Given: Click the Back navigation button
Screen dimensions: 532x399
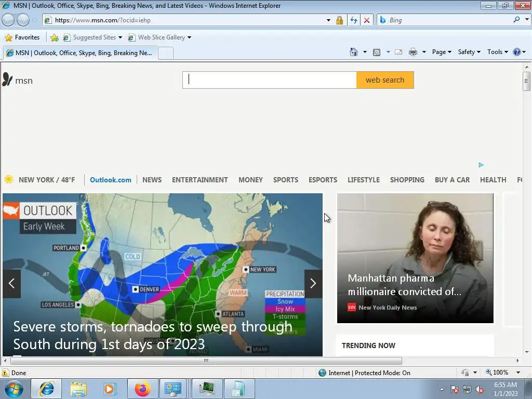Looking at the screenshot, I should click(8, 20).
